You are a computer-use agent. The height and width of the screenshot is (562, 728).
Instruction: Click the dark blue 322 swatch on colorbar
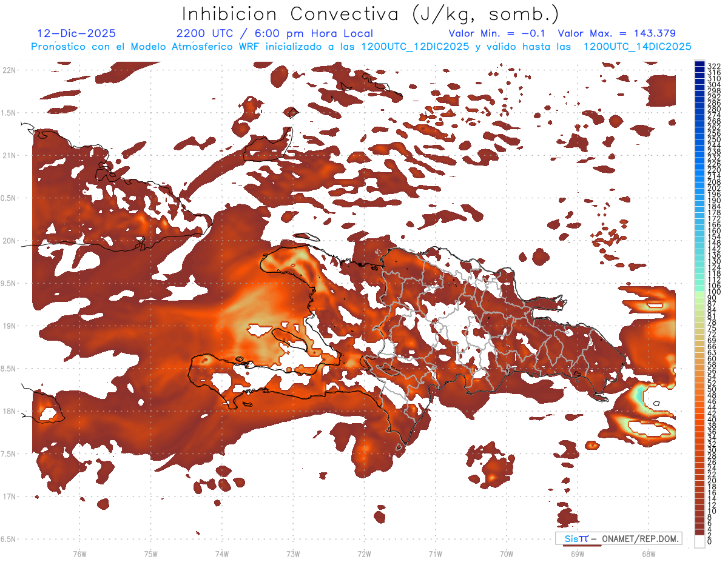tap(700, 65)
